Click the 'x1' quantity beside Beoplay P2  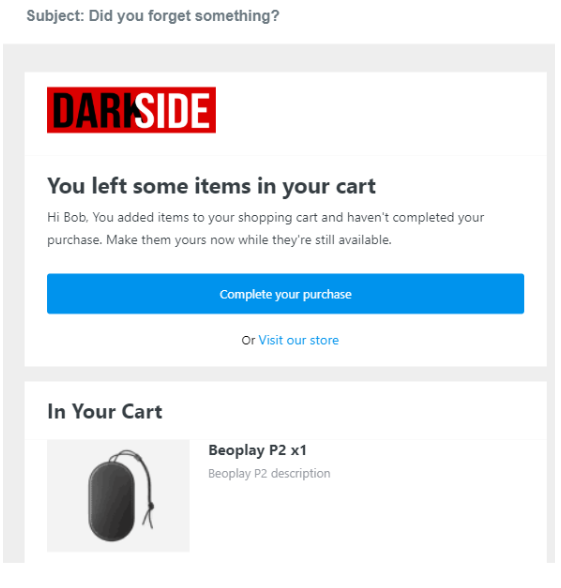[299, 450]
